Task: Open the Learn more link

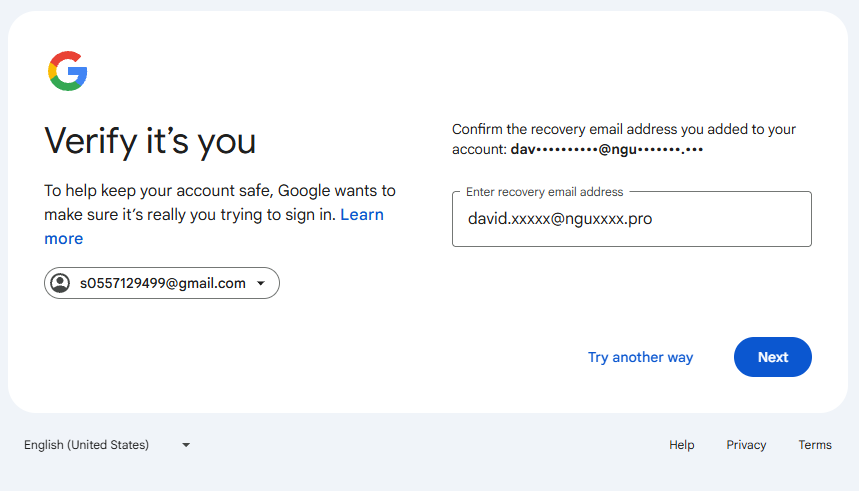Action: (214, 226)
